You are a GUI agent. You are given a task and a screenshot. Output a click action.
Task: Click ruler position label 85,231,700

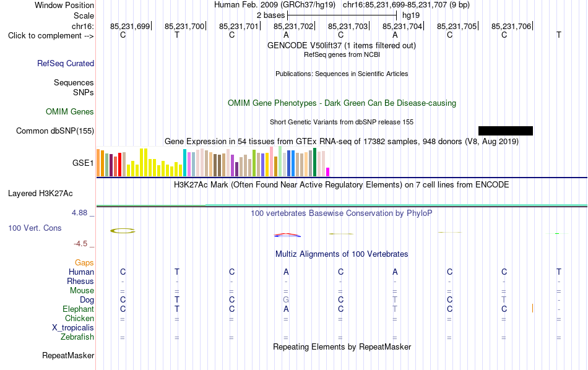pos(184,26)
